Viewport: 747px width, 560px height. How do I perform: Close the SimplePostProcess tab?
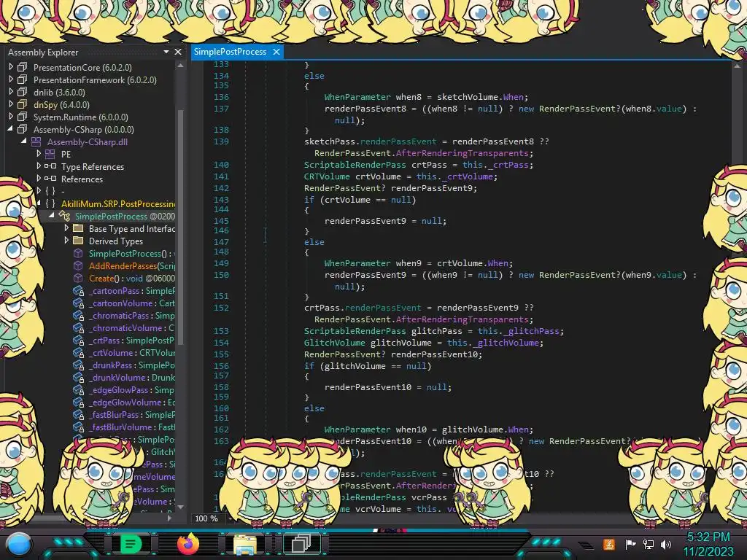[276, 52]
